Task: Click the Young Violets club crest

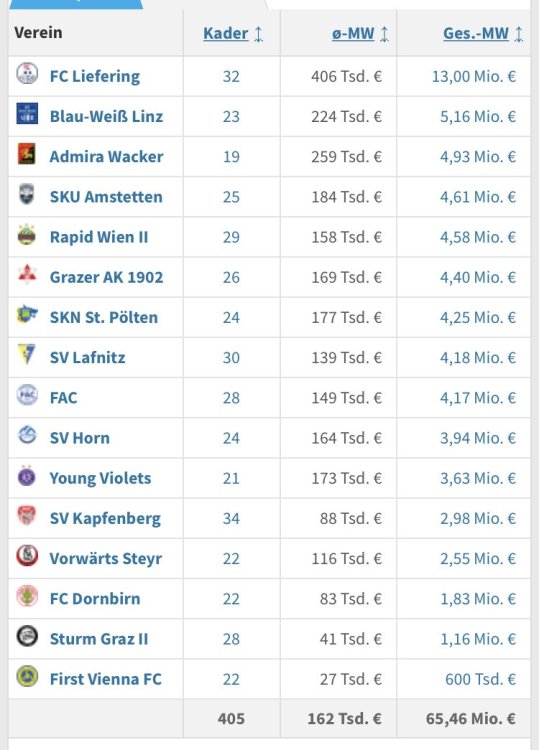Action: (27, 476)
